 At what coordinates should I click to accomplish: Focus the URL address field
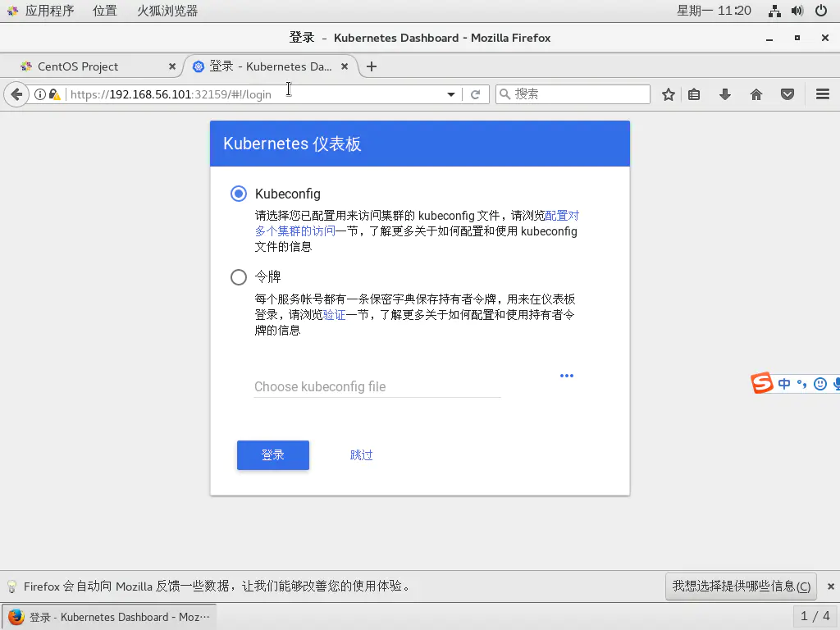(257, 95)
